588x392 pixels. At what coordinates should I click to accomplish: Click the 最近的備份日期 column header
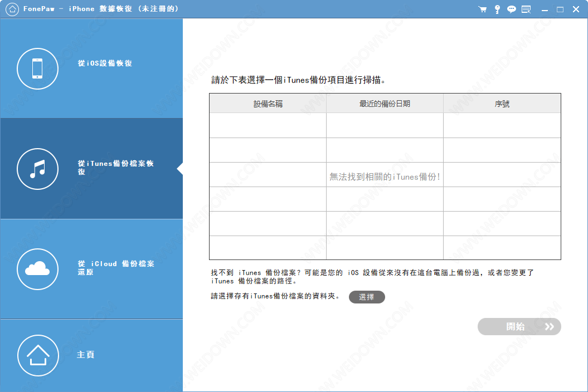click(x=385, y=104)
